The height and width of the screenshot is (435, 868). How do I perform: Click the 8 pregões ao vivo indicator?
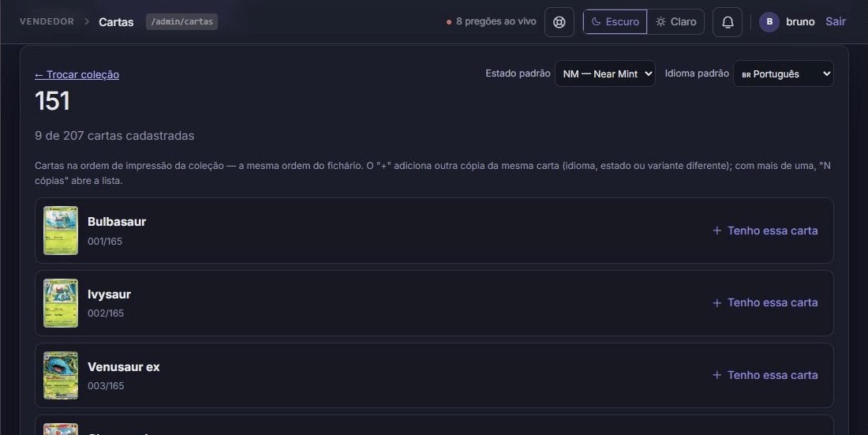(x=491, y=21)
